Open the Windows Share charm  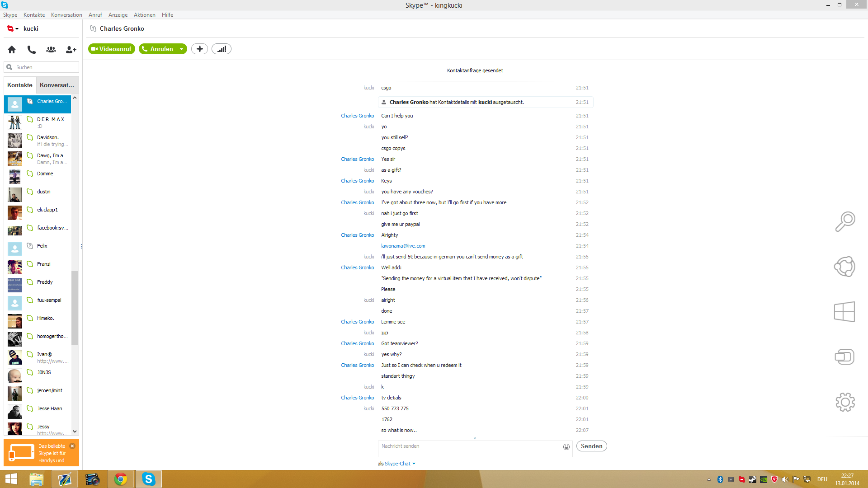[844, 267]
